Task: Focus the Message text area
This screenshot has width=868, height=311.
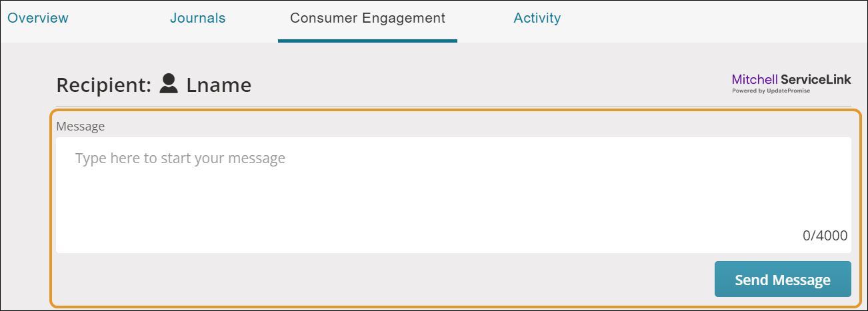Action: pyautogui.click(x=453, y=195)
